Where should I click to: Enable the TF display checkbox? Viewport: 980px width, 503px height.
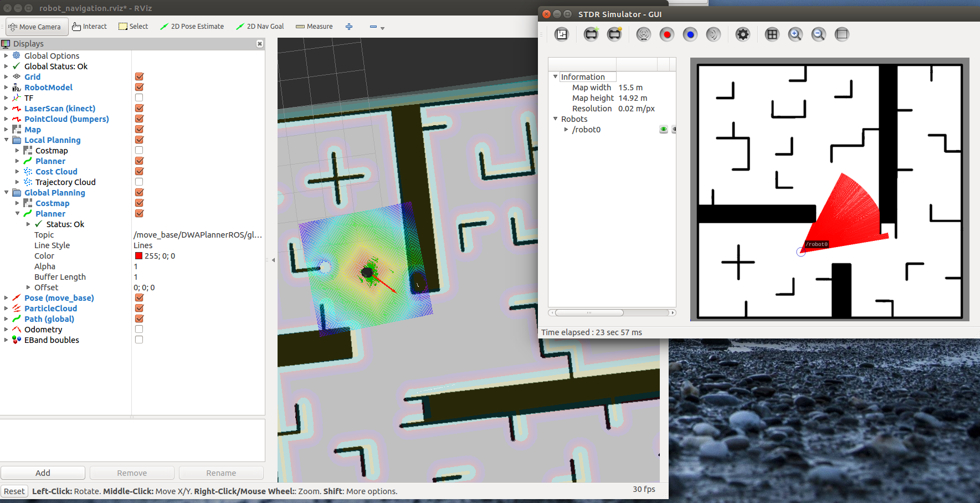(x=139, y=98)
